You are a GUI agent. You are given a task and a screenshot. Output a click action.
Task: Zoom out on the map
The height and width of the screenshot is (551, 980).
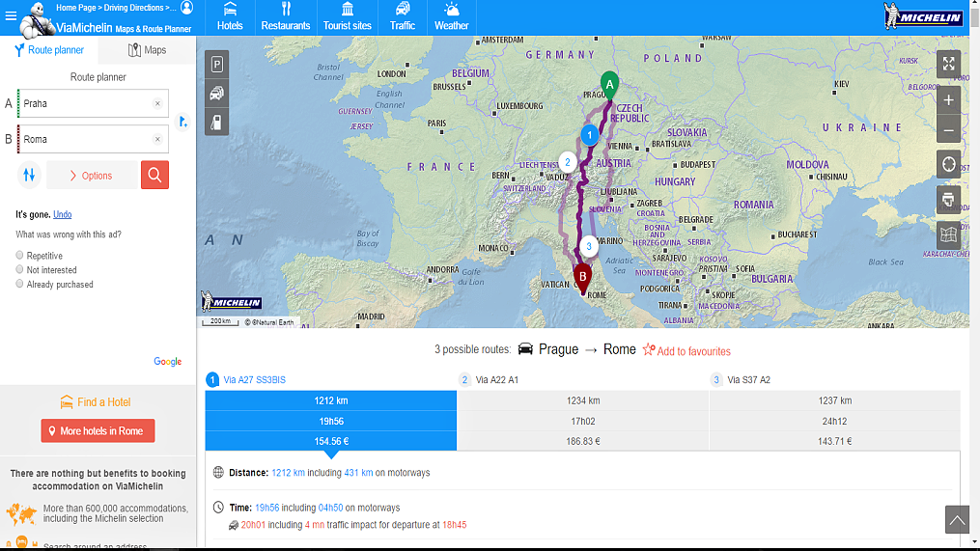pyautogui.click(x=948, y=130)
